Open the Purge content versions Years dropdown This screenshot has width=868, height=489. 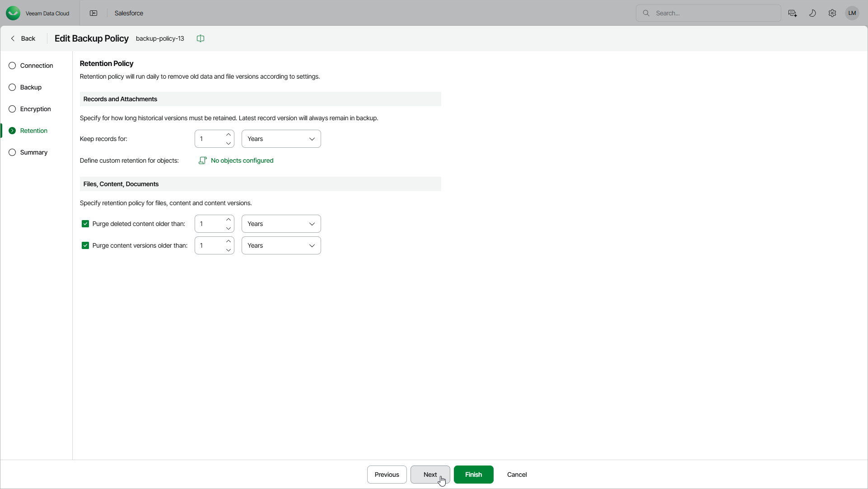click(x=281, y=245)
